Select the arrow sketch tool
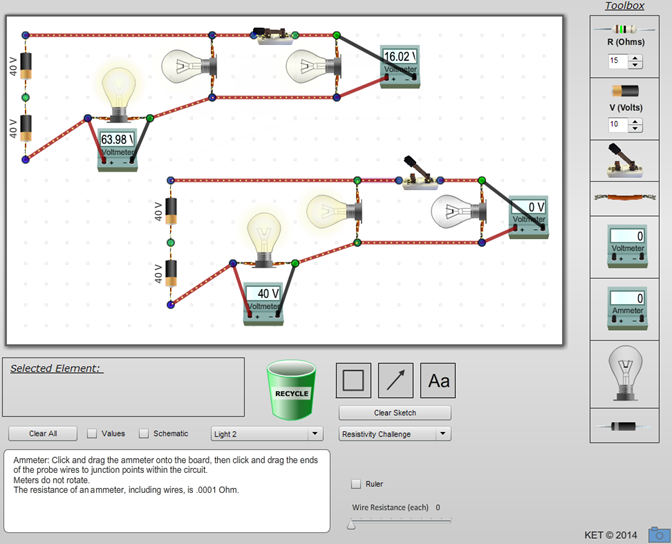 coord(395,380)
